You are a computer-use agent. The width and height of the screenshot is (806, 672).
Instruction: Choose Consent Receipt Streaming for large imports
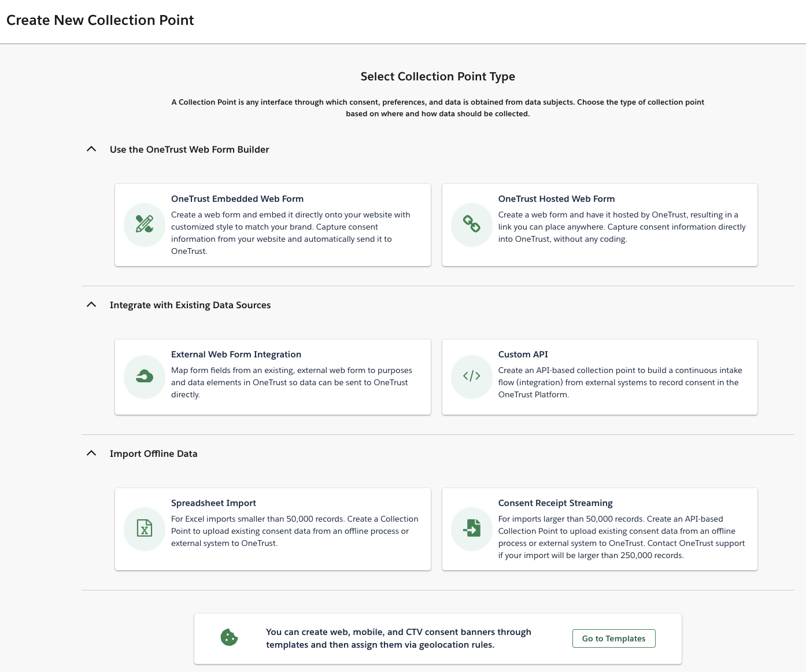600,529
